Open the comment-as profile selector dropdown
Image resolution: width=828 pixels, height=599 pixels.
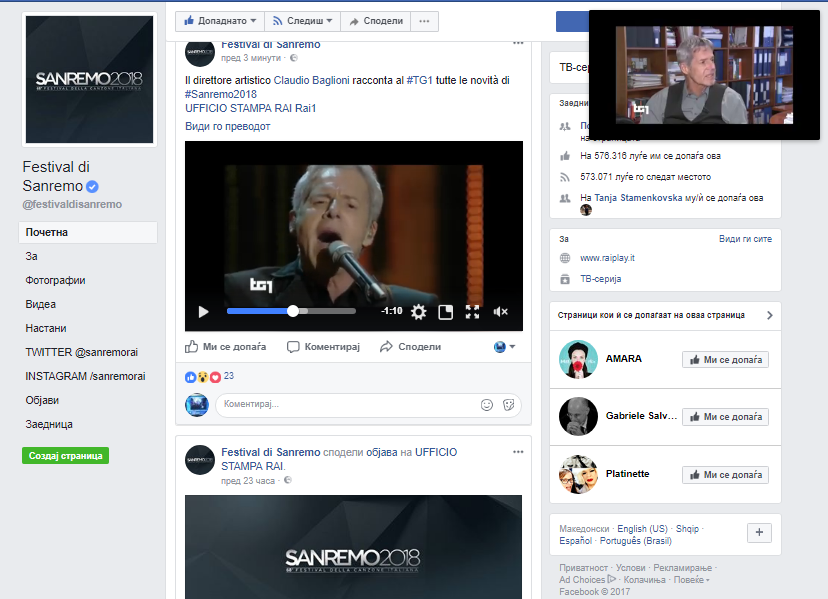[505, 347]
